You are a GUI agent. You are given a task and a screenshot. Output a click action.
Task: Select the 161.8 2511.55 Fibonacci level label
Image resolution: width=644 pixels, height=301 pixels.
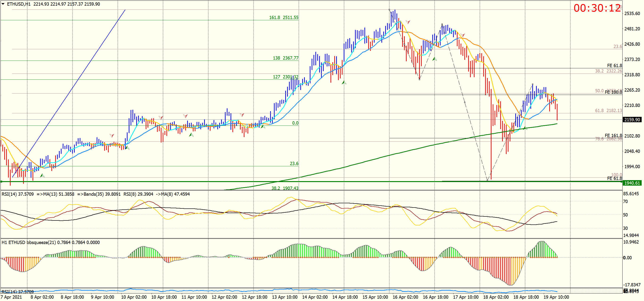pyautogui.click(x=284, y=17)
